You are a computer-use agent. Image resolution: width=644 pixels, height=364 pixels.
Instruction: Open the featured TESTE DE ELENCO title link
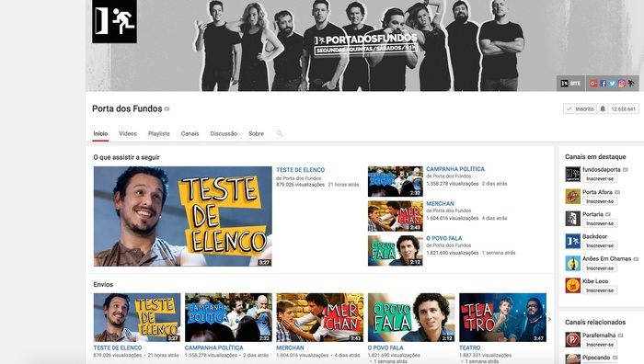click(300, 170)
